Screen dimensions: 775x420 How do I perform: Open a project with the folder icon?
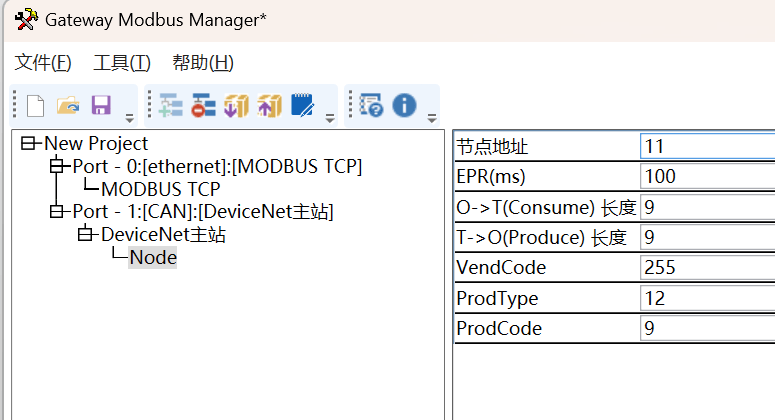(x=68, y=106)
